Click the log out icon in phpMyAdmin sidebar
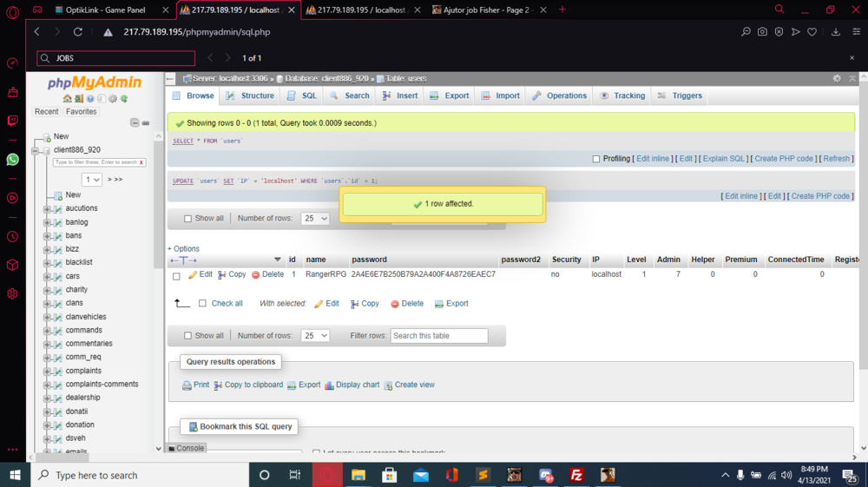Image resolution: width=868 pixels, height=487 pixels. [79, 98]
